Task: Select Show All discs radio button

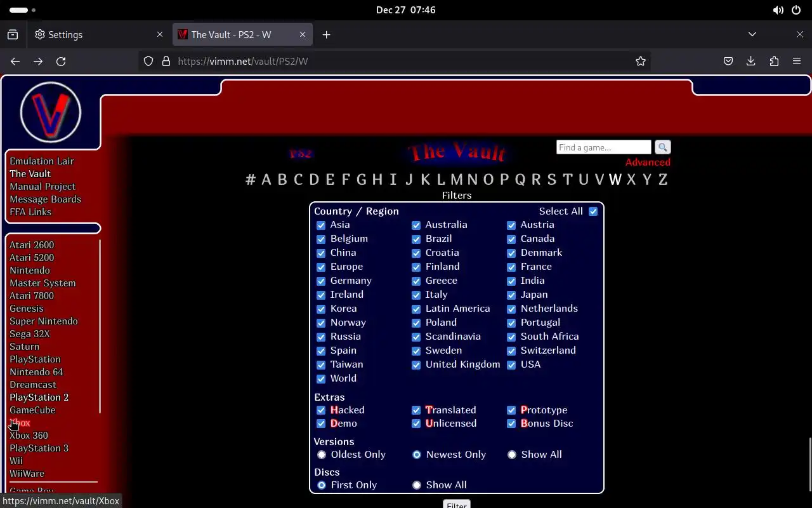Action: coord(417,485)
